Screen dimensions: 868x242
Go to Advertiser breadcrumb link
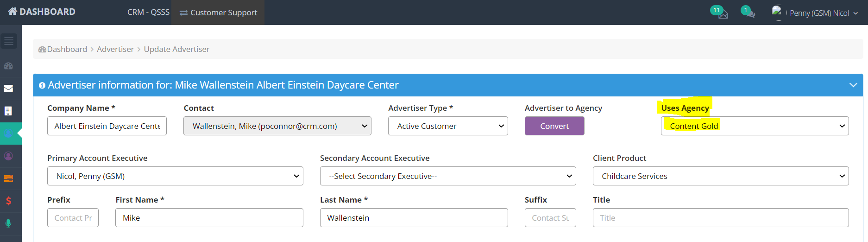(x=115, y=49)
